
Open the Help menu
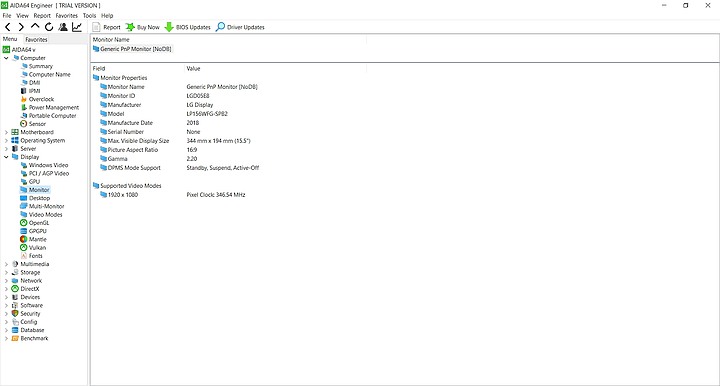pyautogui.click(x=107, y=16)
